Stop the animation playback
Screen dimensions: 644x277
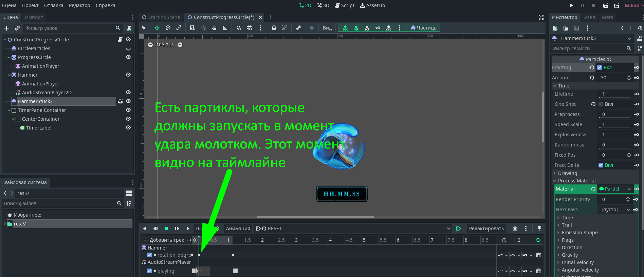pyautogui.click(x=166, y=229)
